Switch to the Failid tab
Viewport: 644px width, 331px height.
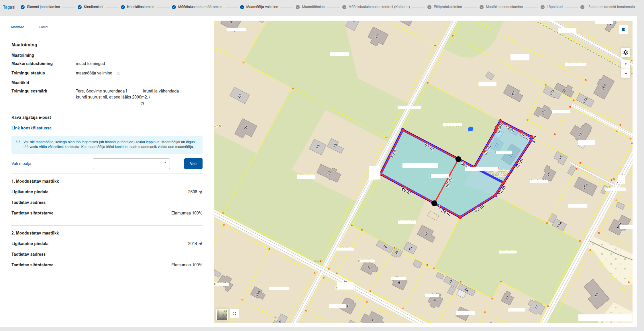[x=43, y=27]
